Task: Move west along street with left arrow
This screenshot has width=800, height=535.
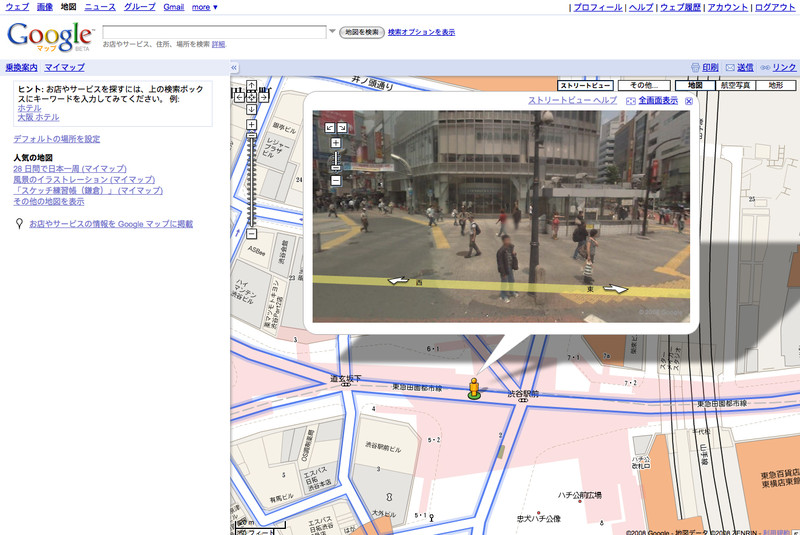Action: pos(398,281)
